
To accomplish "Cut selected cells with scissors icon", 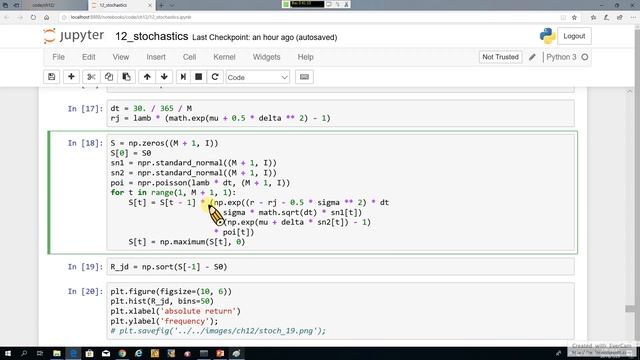I will tap(91, 77).
